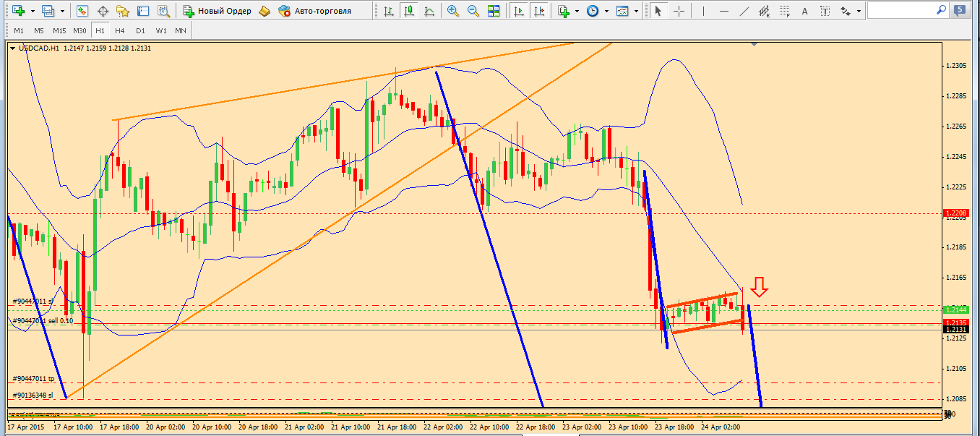The height and width of the screenshot is (436, 980).
Task: Switch to W1 timeframe
Action: click(x=160, y=30)
